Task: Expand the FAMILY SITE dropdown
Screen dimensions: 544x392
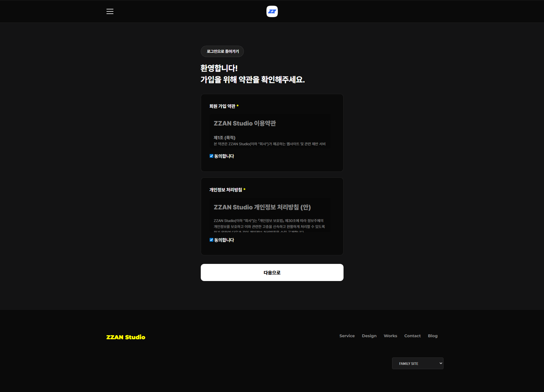Action: (x=417, y=363)
